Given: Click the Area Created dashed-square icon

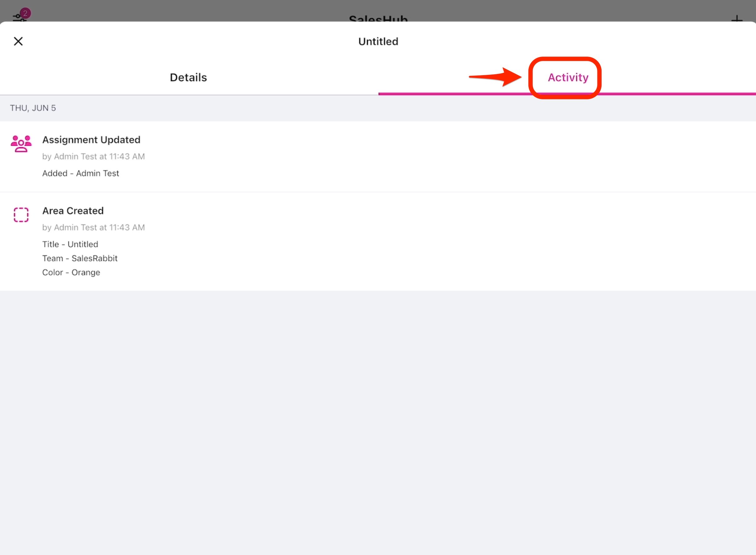Looking at the screenshot, I should pos(21,215).
